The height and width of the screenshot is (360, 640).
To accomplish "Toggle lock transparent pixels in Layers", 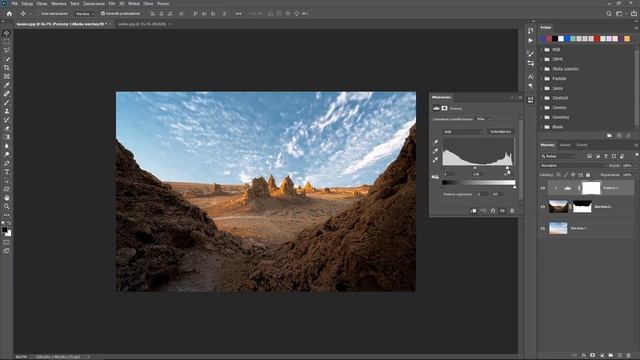I will point(558,175).
